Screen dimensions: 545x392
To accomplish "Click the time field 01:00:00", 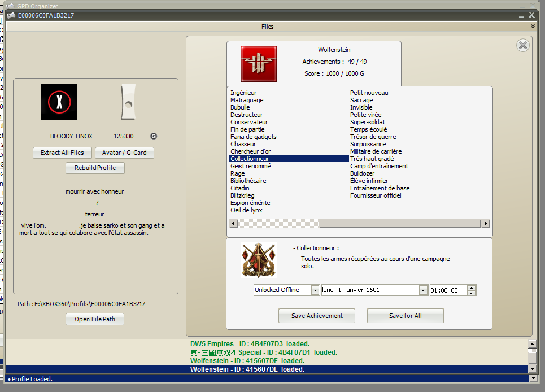I will point(448,290).
